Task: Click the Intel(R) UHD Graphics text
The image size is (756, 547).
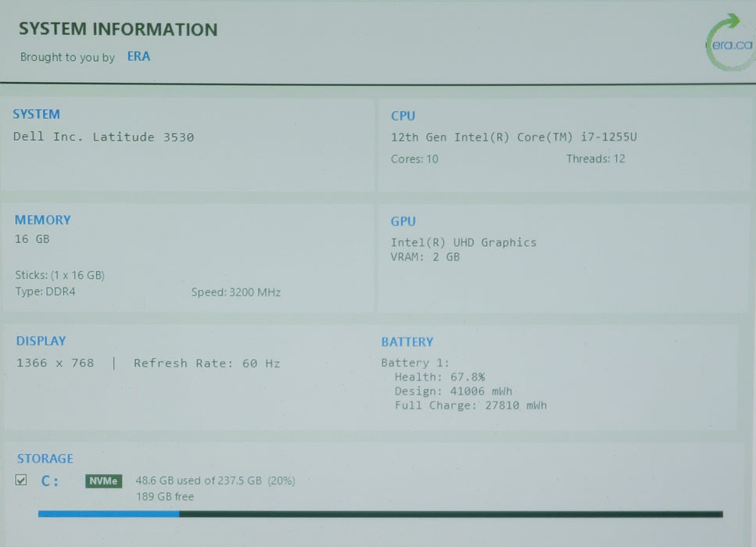Action: point(464,242)
